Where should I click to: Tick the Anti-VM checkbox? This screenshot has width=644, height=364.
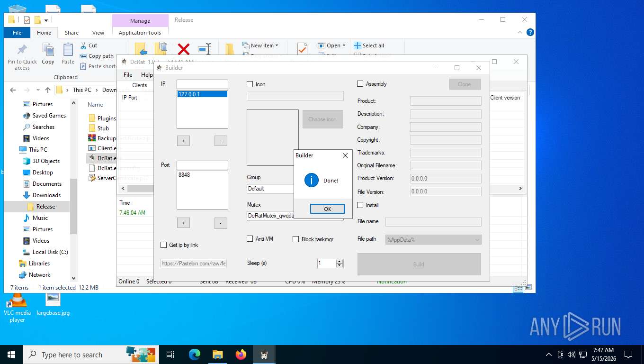click(x=250, y=239)
